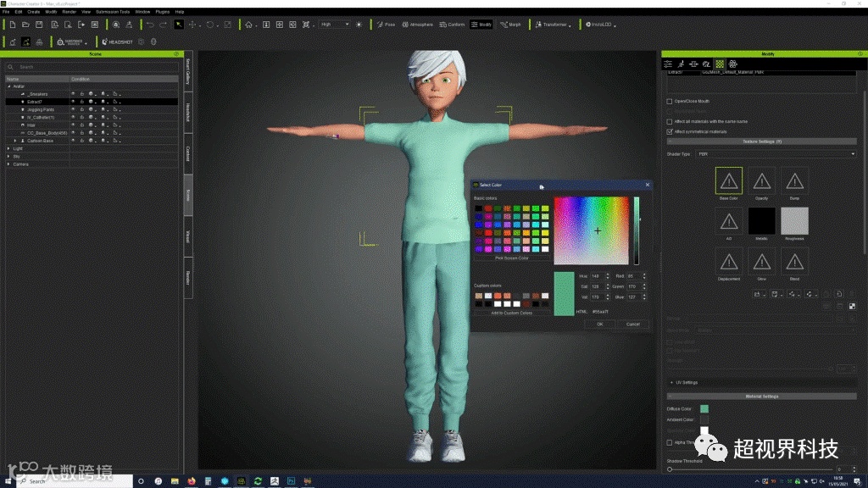Click the Pose toolbar button
The height and width of the screenshot is (488, 868).
tap(386, 25)
